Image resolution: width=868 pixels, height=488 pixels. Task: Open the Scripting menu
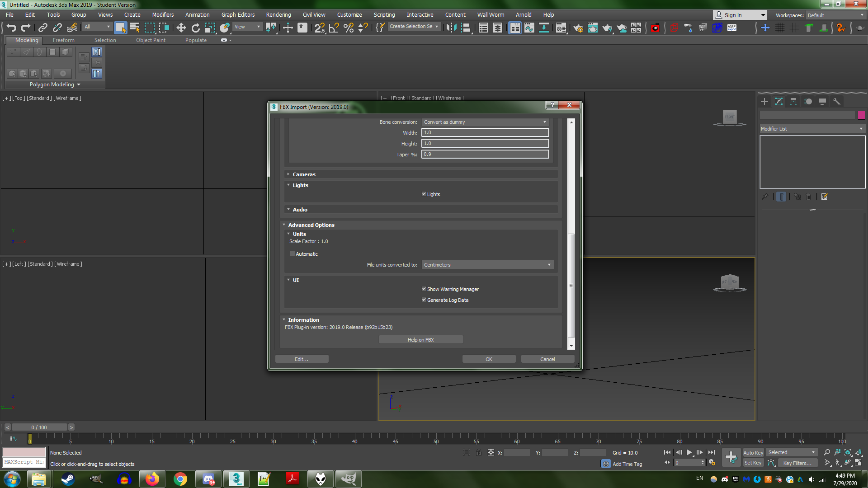coord(384,15)
